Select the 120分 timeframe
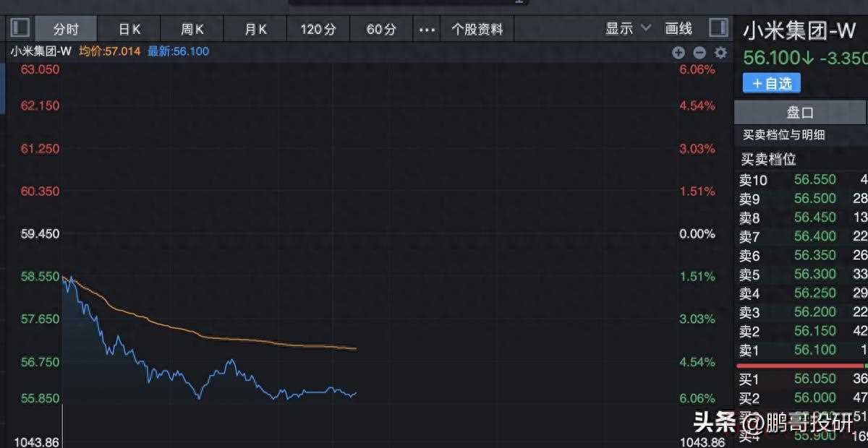Image resolution: width=868 pixels, height=448 pixels. tap(318, 29)
